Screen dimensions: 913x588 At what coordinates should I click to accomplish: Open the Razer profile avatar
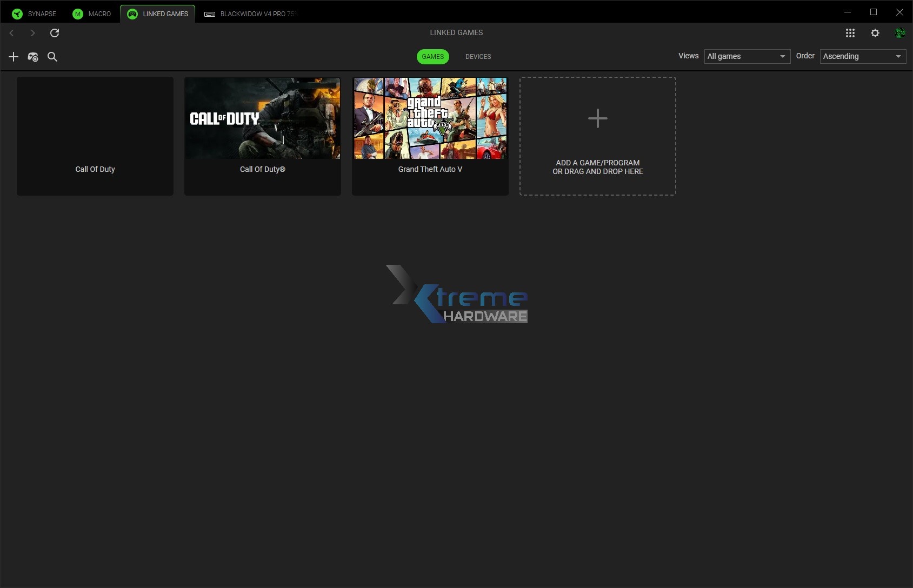(x=900, y=32)
